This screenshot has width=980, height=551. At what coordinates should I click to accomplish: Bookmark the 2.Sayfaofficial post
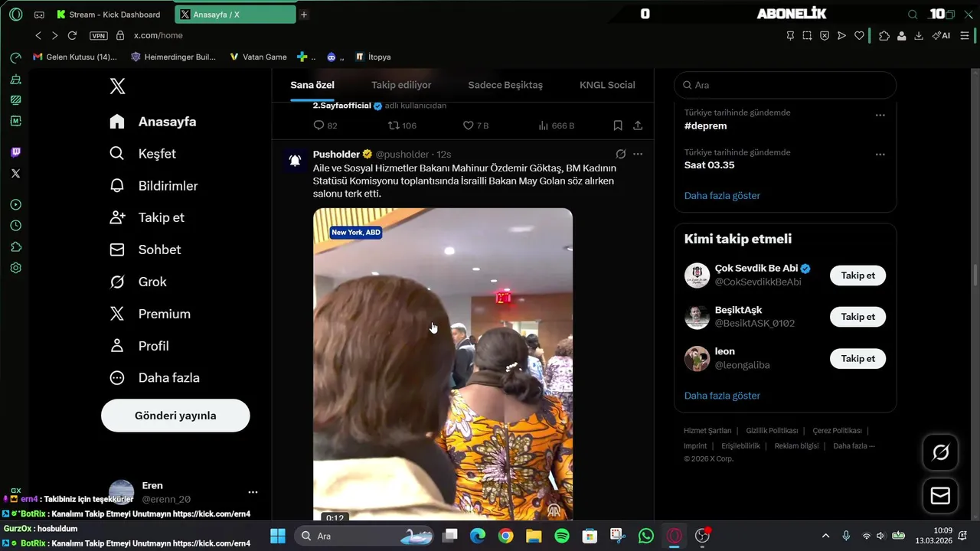618,126
